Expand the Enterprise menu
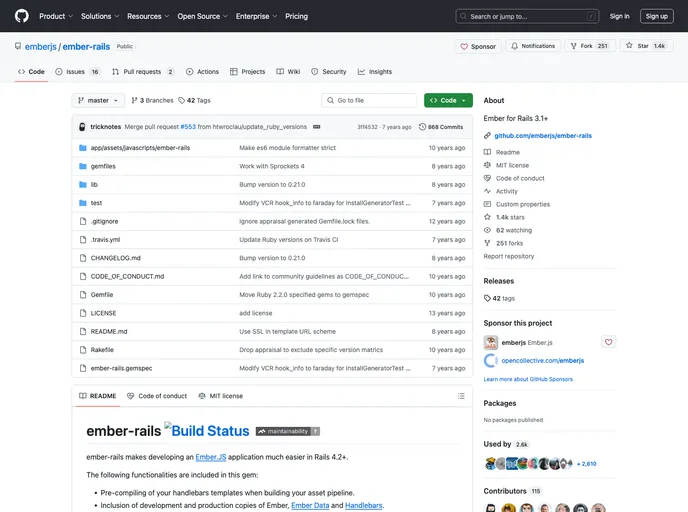The width and height of the screenshot is (688, 512). (256, 16)
